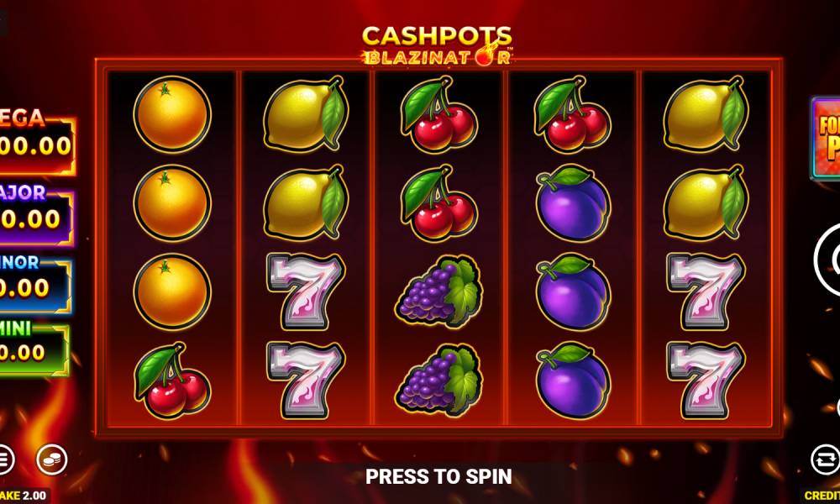Click the top orange in first reel

pos(172,114)
